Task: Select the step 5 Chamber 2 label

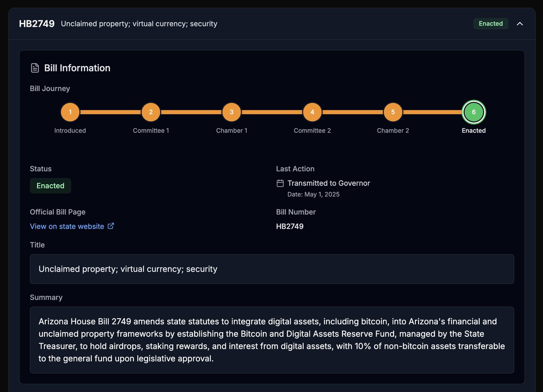Action: coord(393,130)
